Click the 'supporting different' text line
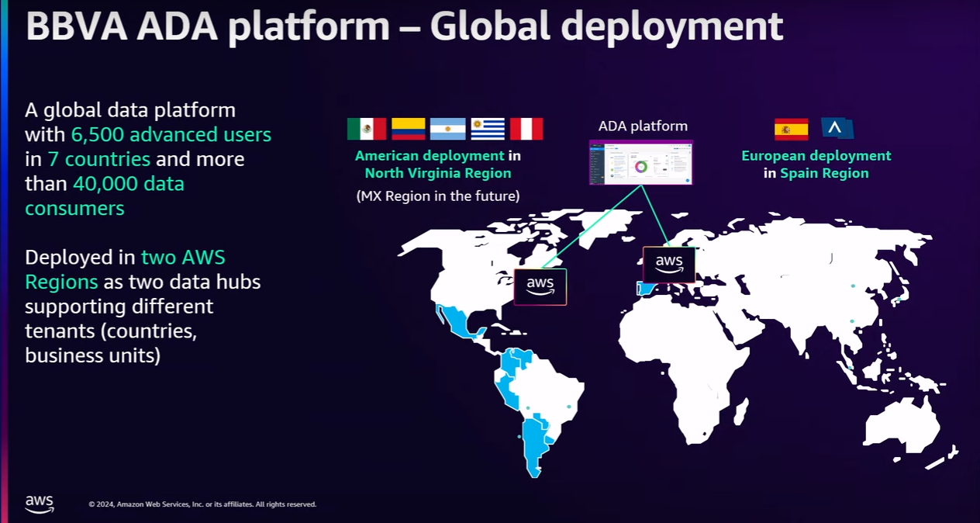This screenshot has width=980, height=523. coord(119,307)
